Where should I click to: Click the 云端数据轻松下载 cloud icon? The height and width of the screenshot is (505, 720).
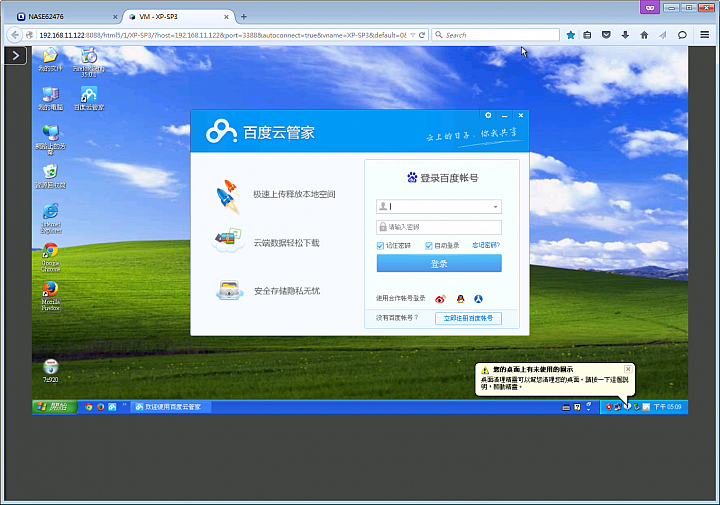pyautogui.click(x=228, y=241)
